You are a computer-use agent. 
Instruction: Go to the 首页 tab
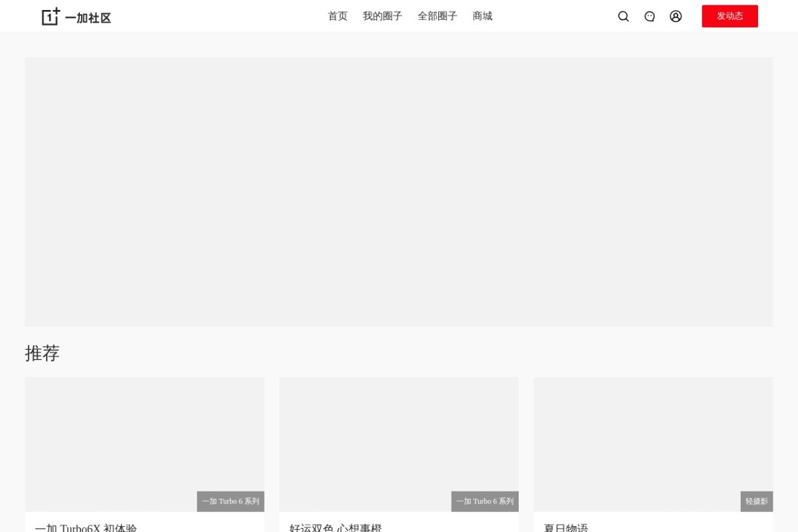pyautogui.click(x=338, y=16)
